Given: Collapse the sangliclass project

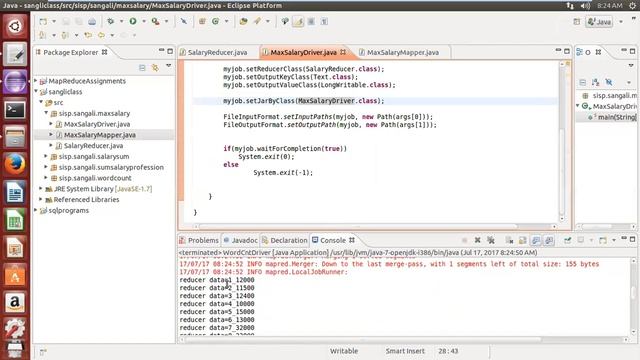Looking at the screenshot, I should coord(36,91).
